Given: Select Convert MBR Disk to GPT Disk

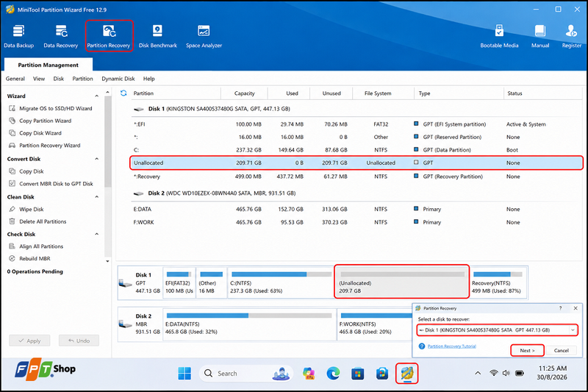Looking at the screenshot, I should point(51,184).
